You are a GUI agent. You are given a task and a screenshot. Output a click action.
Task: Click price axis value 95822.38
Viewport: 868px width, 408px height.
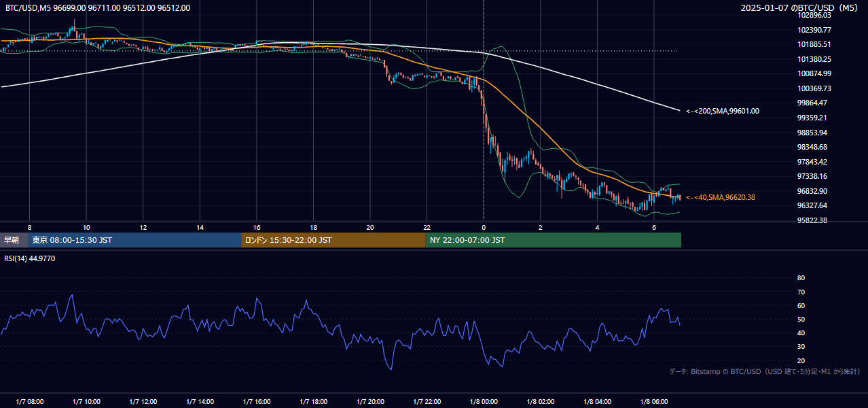coord(812,220)
